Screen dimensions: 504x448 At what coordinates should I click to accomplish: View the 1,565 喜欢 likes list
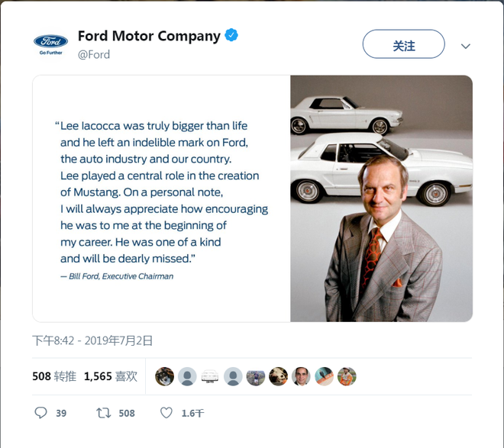111,376
